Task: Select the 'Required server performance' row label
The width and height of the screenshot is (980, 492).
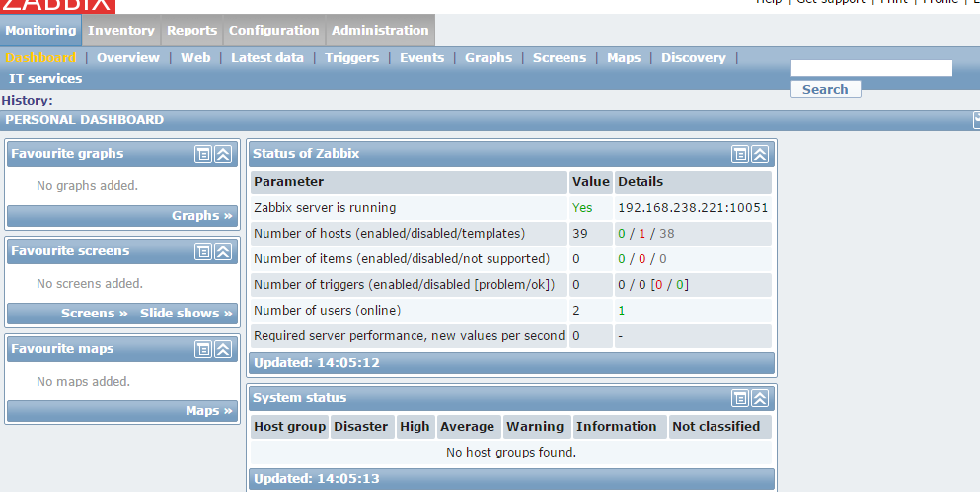Action: pos(409,335)
